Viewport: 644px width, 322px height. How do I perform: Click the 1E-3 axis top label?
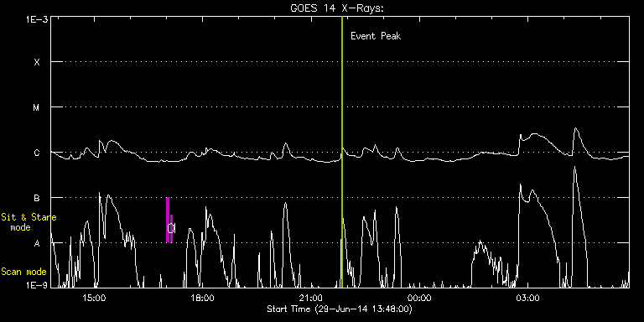coord(37,19)
